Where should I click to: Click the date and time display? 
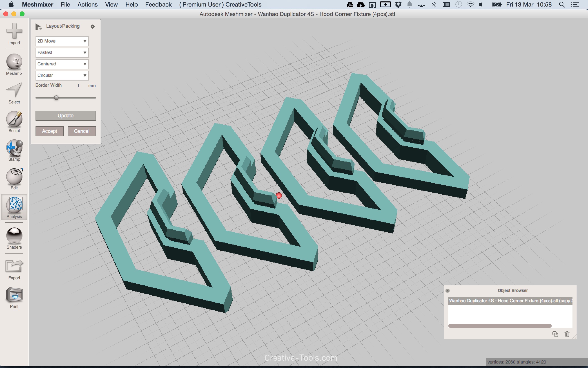tap(529, 4)
